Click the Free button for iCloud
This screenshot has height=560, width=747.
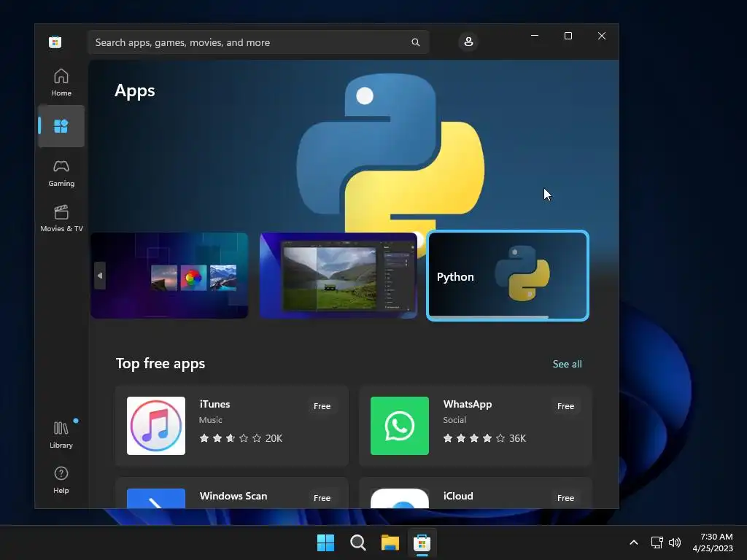coord(565,497)
